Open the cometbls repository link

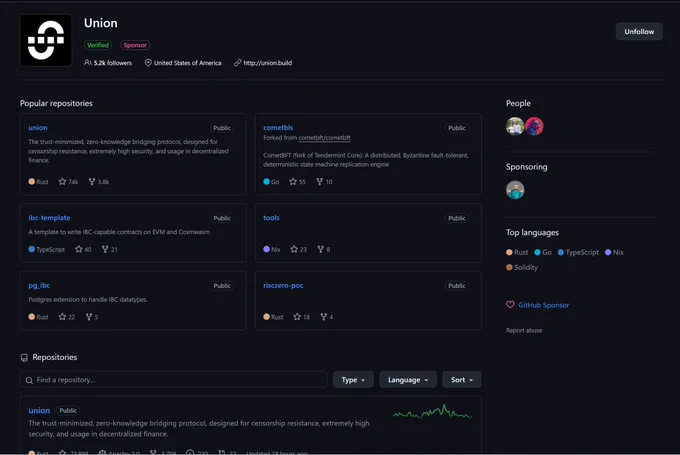pos(278,128)
